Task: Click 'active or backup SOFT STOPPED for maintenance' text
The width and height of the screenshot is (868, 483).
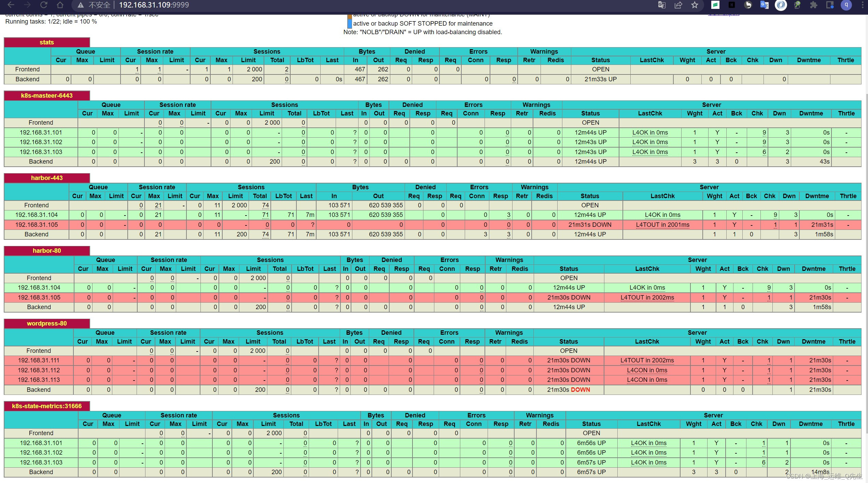Action: pos(423,24)
